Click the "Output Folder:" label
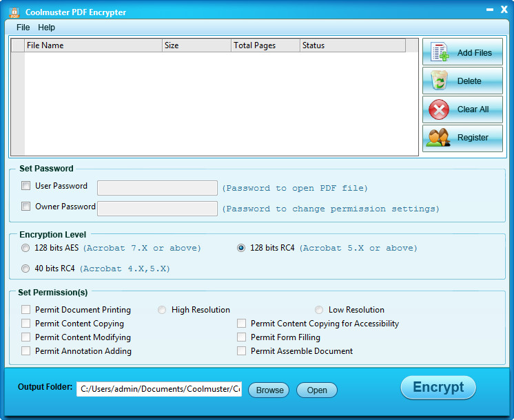 pyautogui.click(x=45, y=387)
